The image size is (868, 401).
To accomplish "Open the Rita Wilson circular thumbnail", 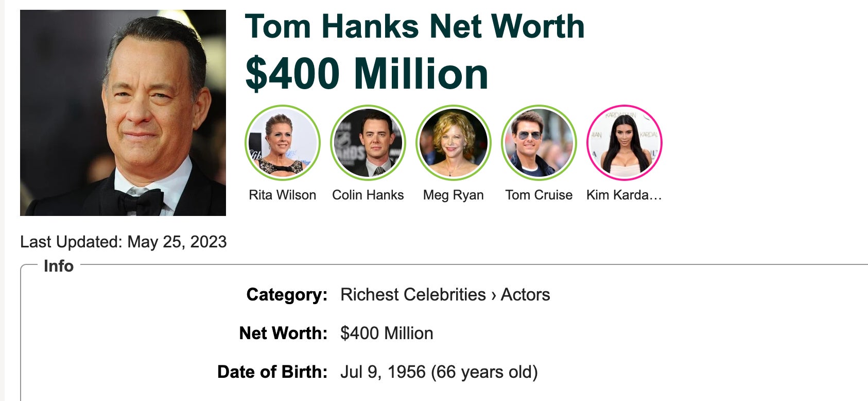I will pyautogui.click(x=283, y=143).
